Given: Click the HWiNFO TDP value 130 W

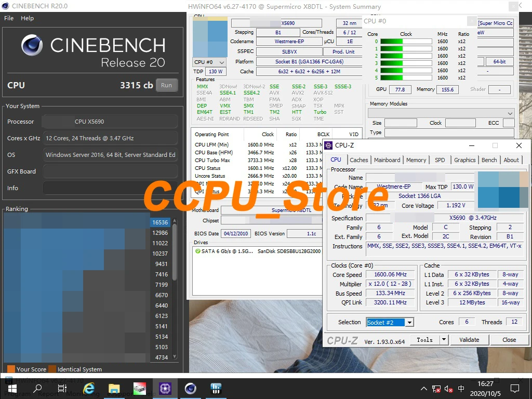Looking at the screenshot, I should click(216, 72).
